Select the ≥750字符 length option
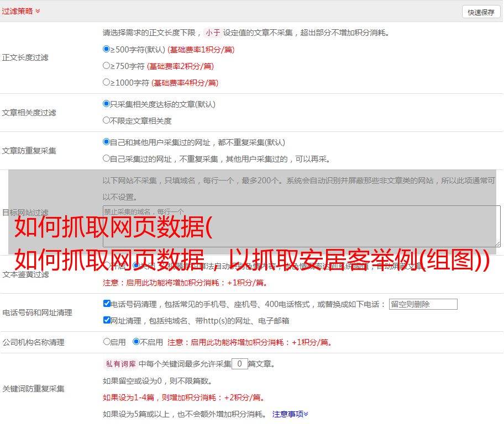 (107, 66)
